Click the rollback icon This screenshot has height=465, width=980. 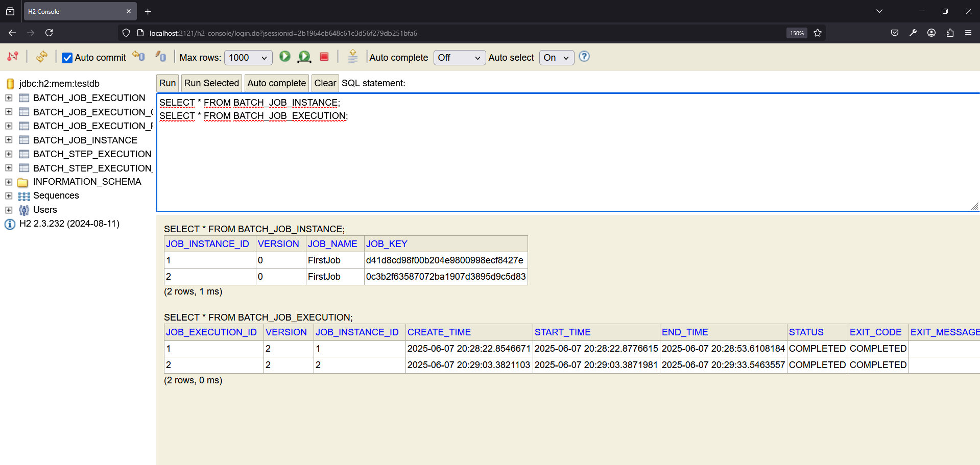(138, 56)
